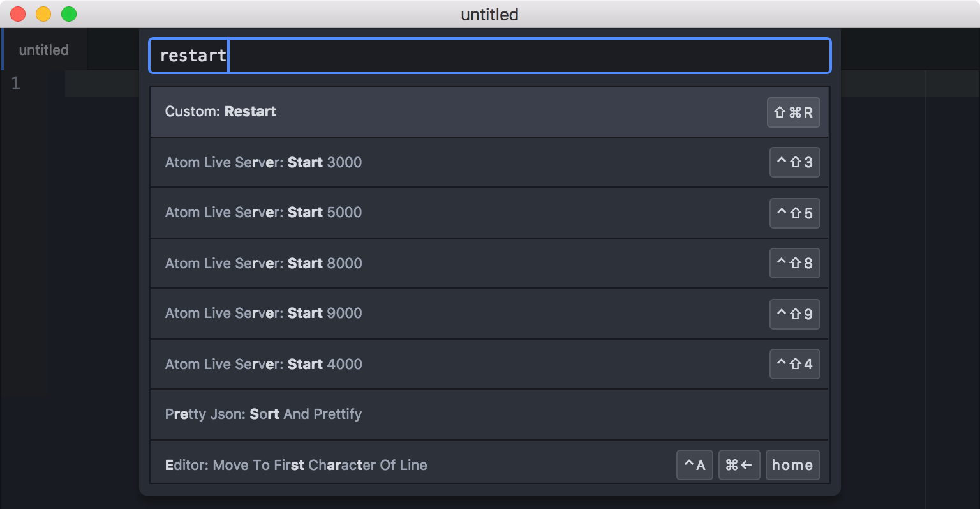Click the restart search input field

[489, 56]
